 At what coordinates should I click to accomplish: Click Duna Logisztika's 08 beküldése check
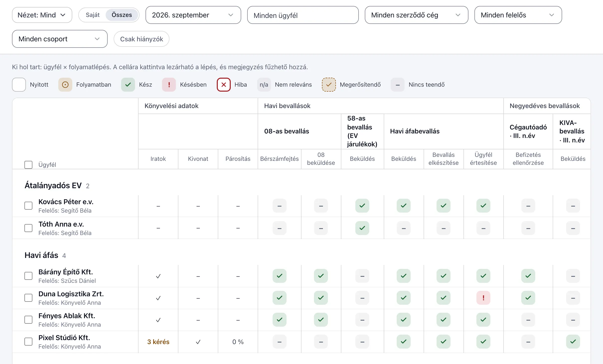point(321,298)
